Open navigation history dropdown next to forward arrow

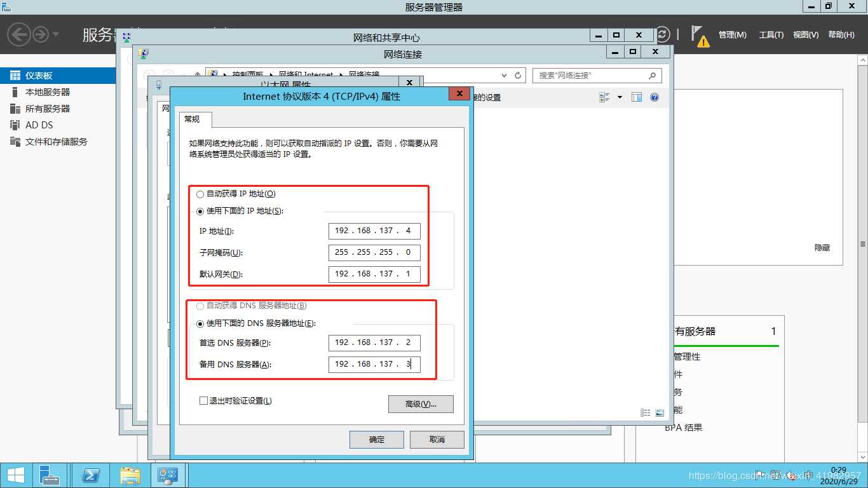click(x=56, y=34)
